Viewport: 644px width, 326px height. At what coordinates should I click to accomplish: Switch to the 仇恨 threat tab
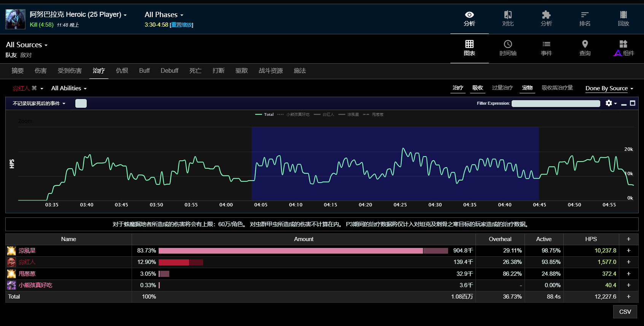pyautogui.click(x=122, y=71)
